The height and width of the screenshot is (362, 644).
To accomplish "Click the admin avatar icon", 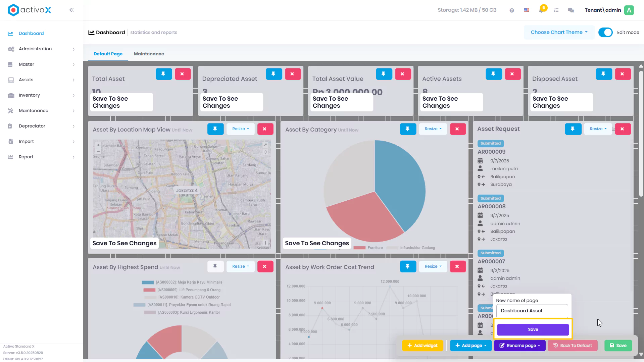I will click(629, 10).
